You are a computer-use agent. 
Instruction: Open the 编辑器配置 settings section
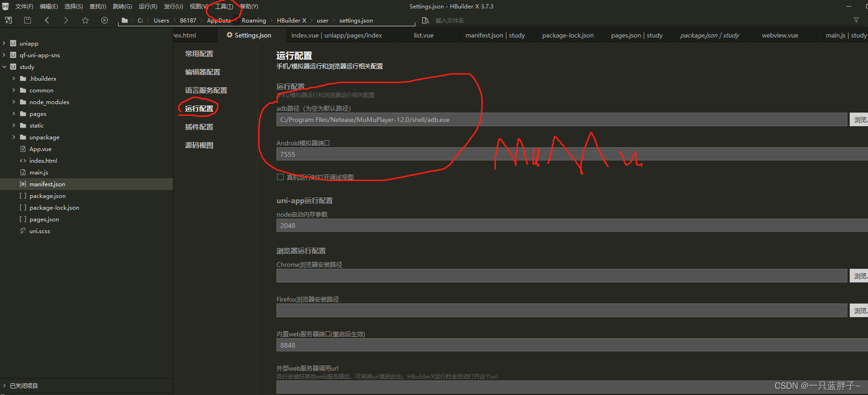(x=202, y=72)
